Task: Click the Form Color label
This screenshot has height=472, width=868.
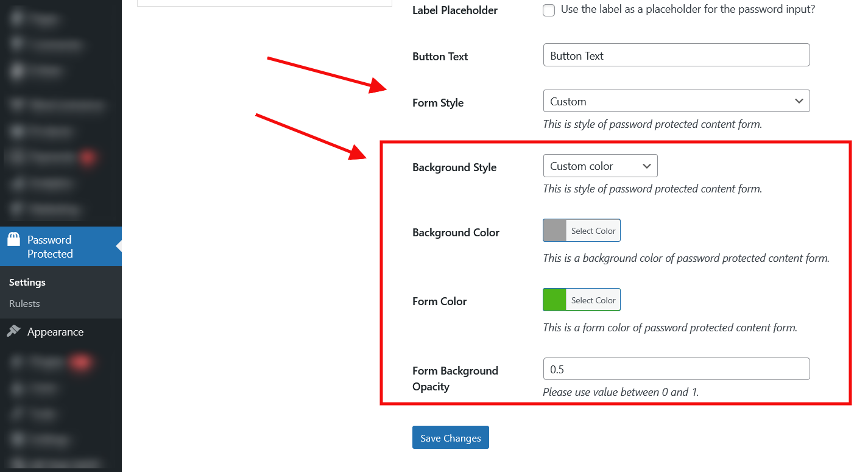Action: coord(439,301)
